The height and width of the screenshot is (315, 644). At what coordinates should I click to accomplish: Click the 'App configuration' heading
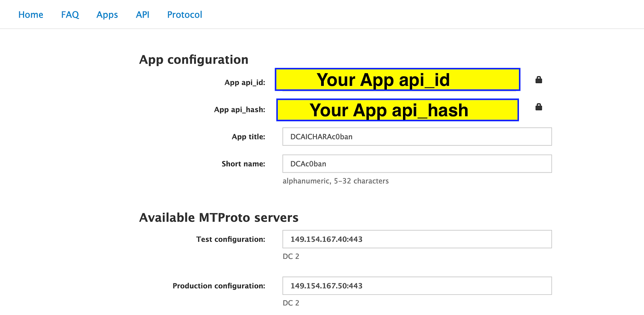click(194, 60)
